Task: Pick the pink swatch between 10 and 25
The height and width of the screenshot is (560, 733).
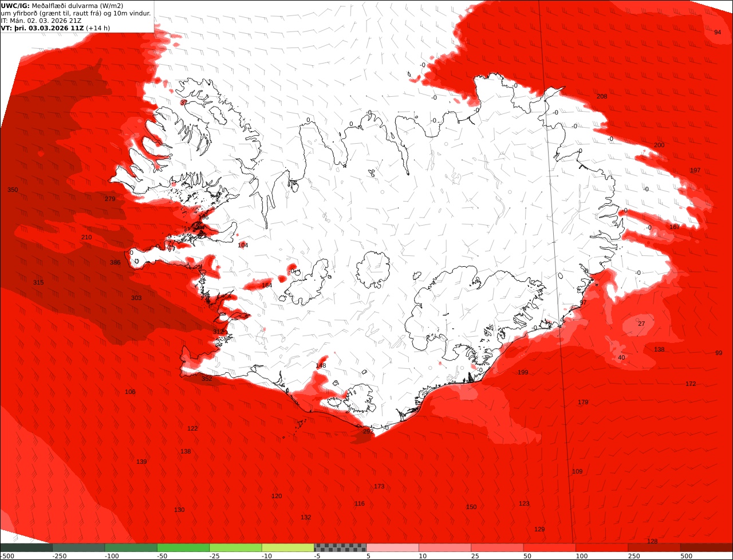Action: [445, 547]
